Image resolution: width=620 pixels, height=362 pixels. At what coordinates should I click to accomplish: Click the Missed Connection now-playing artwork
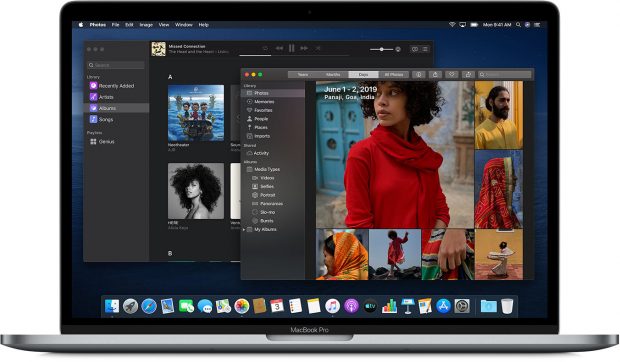tap(159, 49)
